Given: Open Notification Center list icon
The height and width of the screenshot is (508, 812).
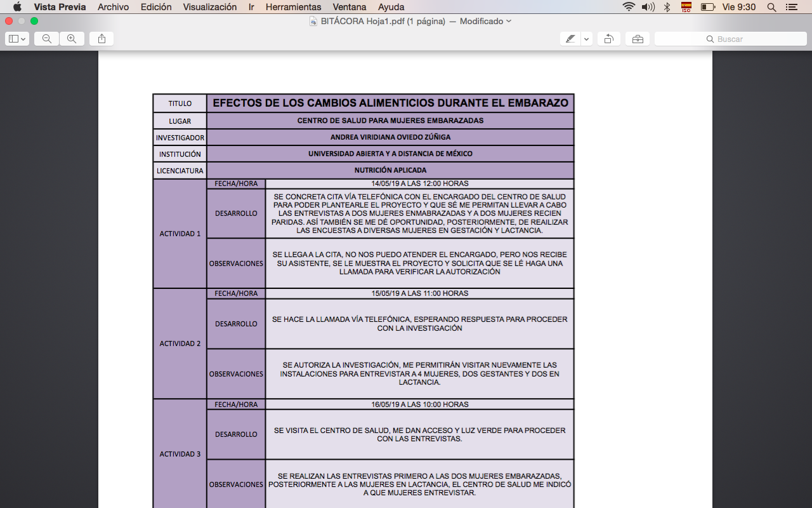Looking at the screenshot, I should 791,7.
